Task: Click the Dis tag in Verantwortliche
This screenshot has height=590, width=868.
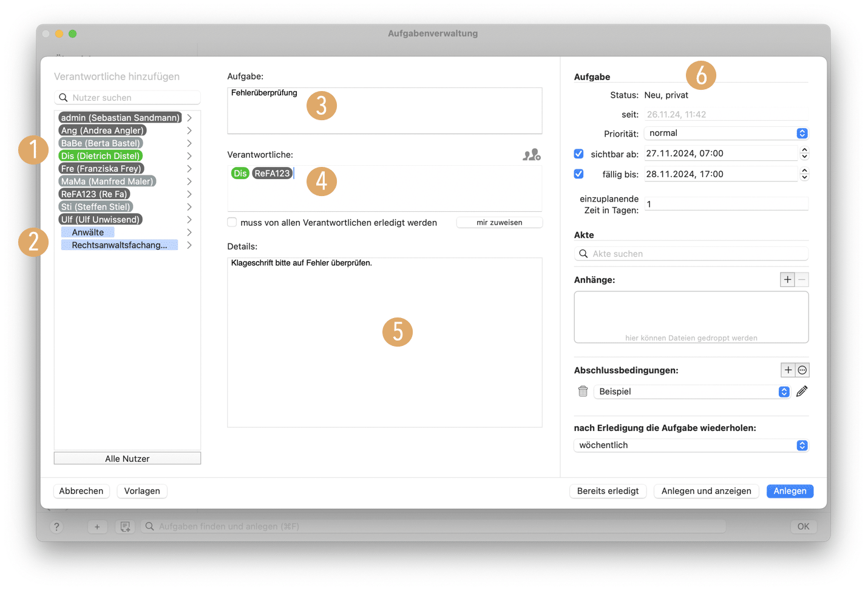Action: [240, 174]
